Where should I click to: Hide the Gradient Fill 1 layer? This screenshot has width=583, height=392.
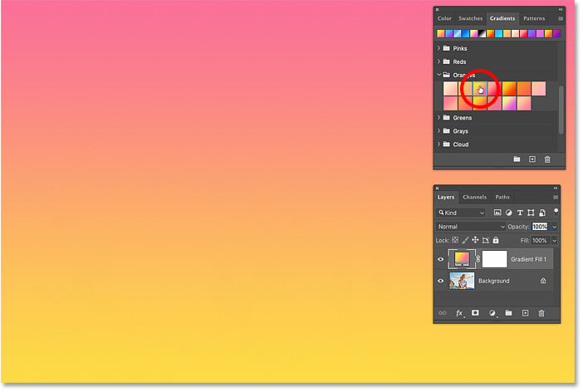(x=441, y=259)
